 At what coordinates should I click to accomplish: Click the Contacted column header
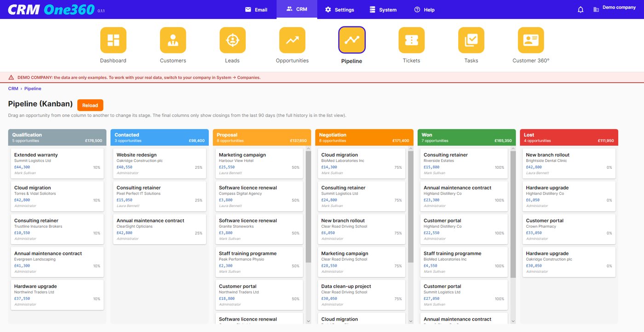160,137
